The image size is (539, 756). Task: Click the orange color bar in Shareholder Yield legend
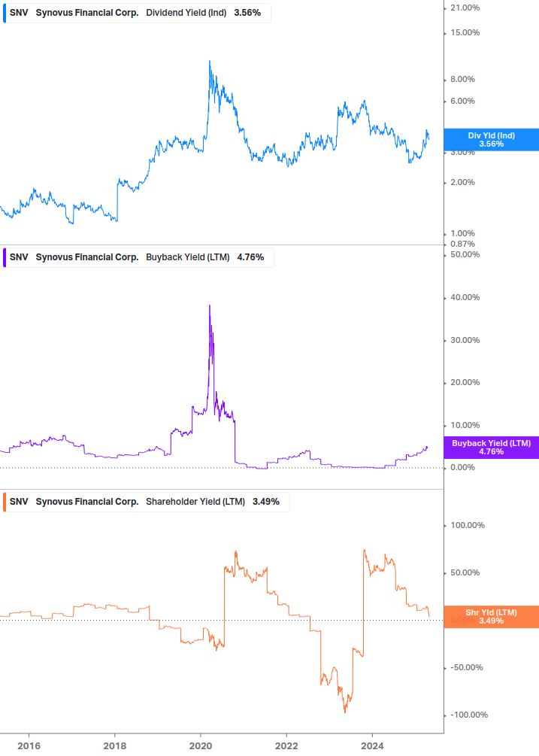5,502
